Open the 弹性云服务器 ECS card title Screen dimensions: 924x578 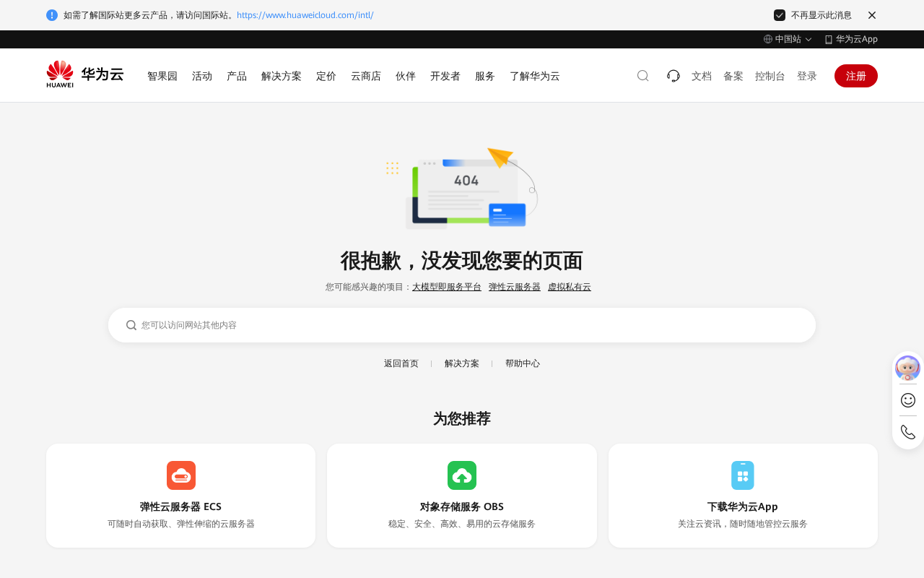(180, 506)
